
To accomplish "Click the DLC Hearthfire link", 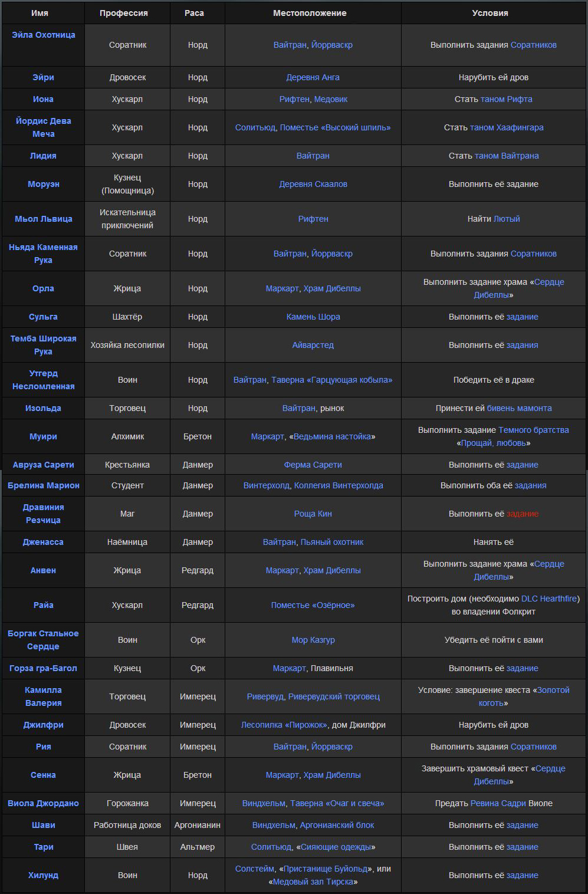I will 549,599.
